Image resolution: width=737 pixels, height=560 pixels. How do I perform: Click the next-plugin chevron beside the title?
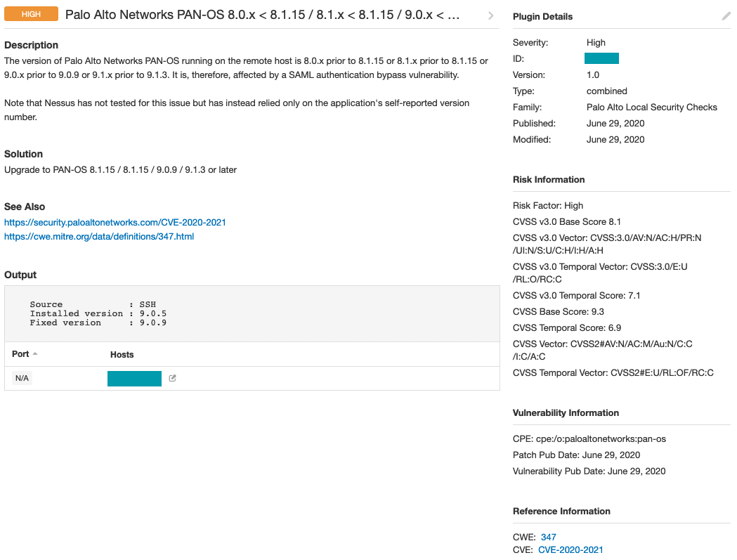tap(490, 15)
